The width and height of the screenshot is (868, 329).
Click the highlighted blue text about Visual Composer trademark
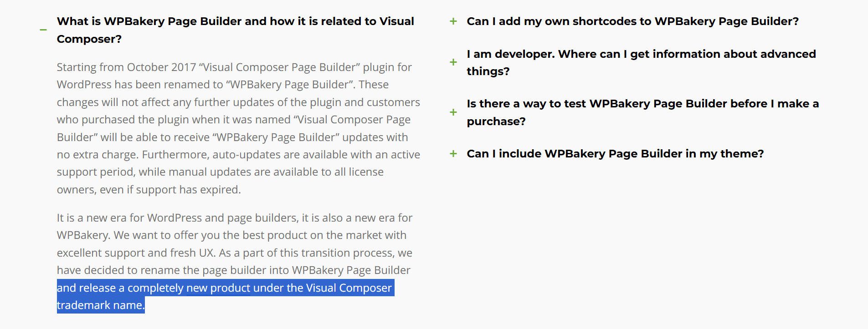(224, 296)
